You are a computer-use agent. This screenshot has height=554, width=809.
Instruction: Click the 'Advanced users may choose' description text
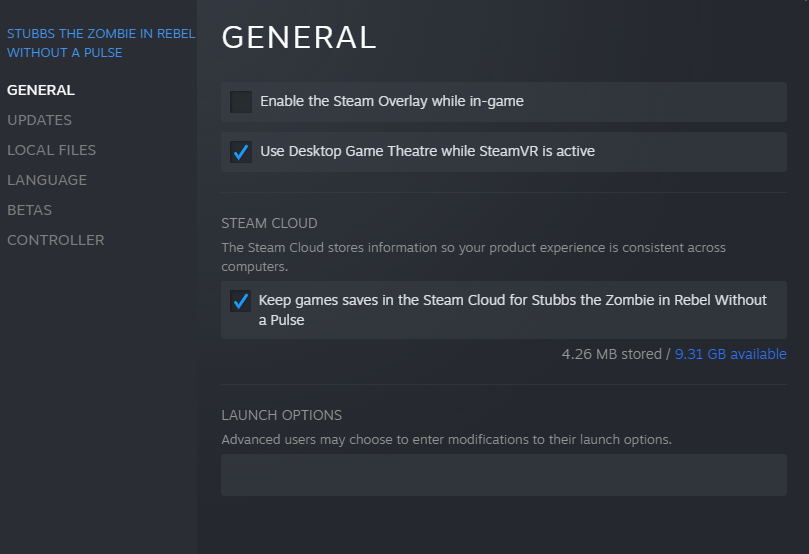click(446, 439)
